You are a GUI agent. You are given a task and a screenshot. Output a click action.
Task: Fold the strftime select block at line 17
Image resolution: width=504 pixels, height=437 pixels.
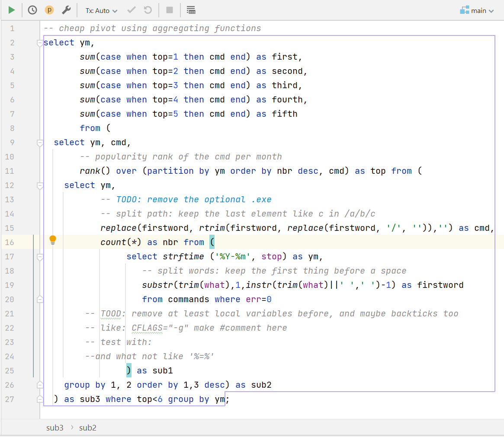click(40, 257)
